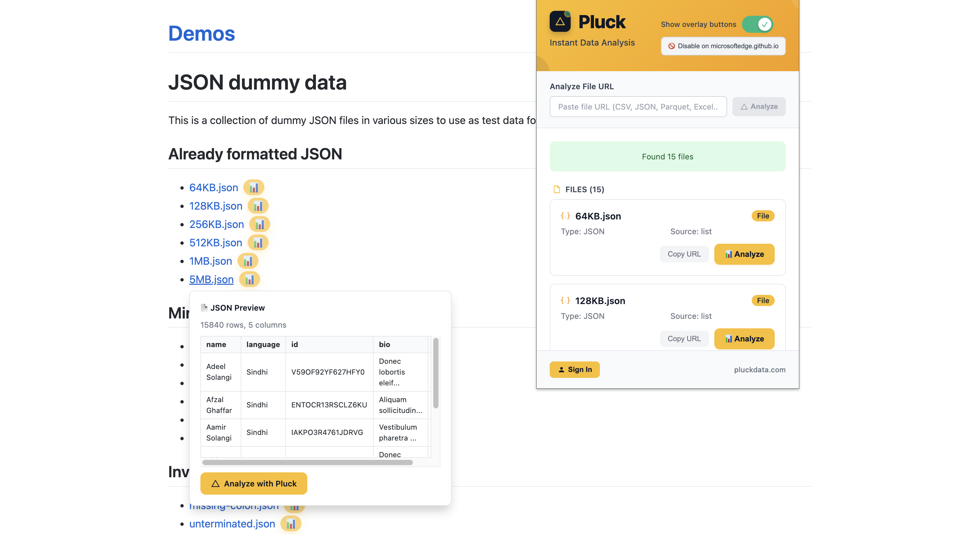Screen dimensions: 980x534
Task: Click the preview table vertical scrollbar
Action: click(436, 373)
